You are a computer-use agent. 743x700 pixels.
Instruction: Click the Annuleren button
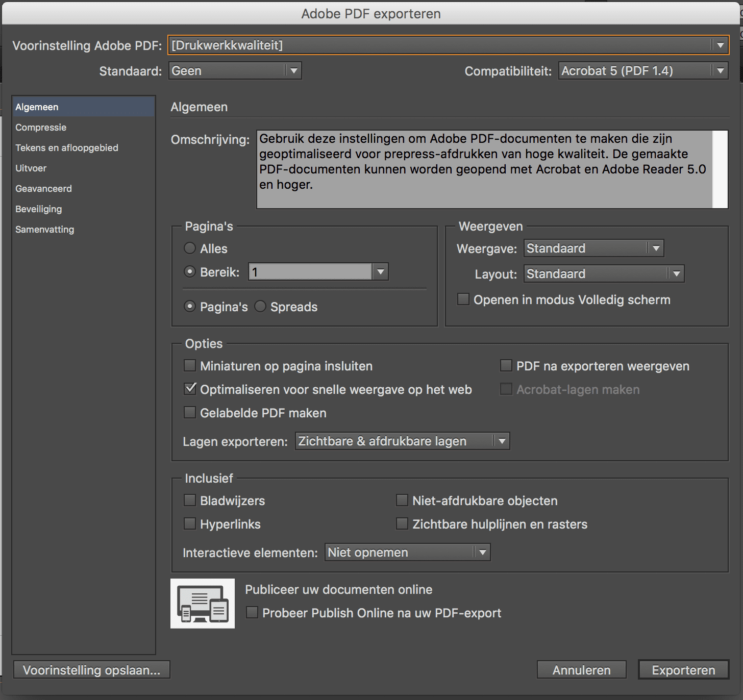(x=581, y=670)
